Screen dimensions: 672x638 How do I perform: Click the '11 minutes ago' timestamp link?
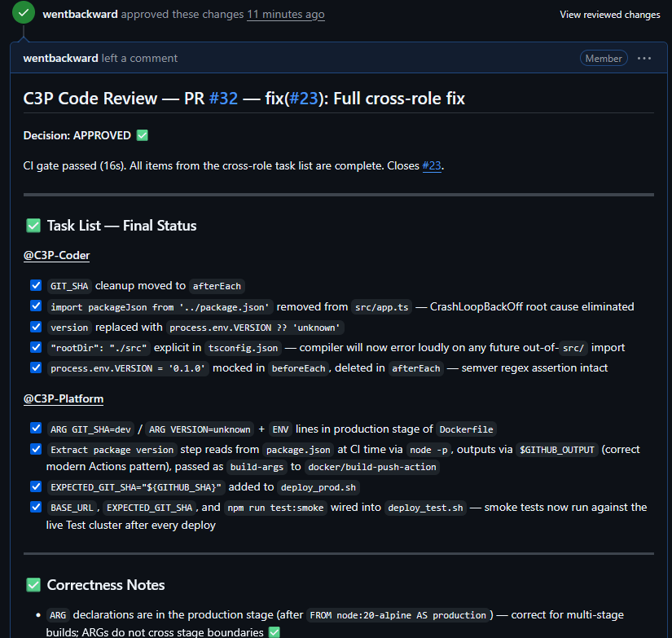tap(285, 14)
